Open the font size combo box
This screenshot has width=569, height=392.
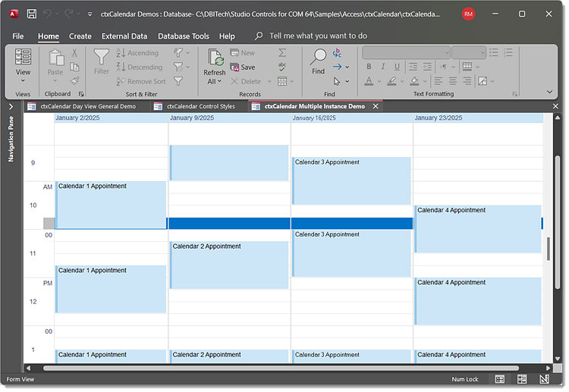pyautogui.click(x=469, y=52)
